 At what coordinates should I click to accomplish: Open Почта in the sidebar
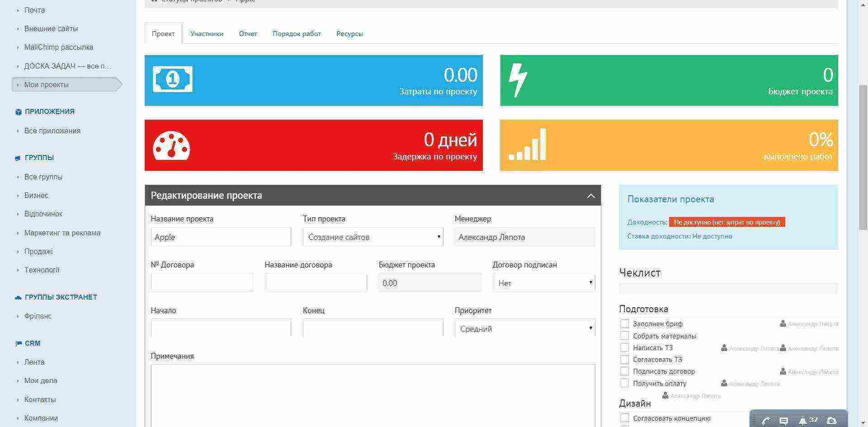pos(34,10)
